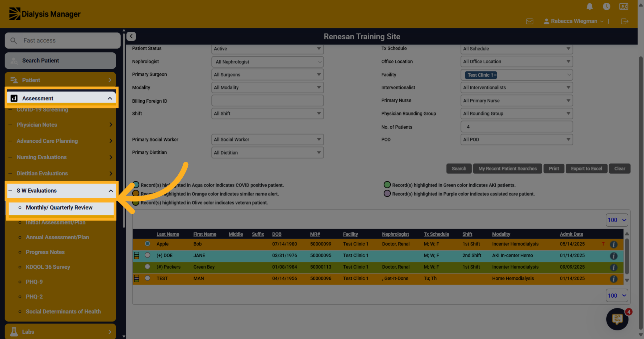
Task: Click My Recent Patient Searches button
Action: [507, 169]
